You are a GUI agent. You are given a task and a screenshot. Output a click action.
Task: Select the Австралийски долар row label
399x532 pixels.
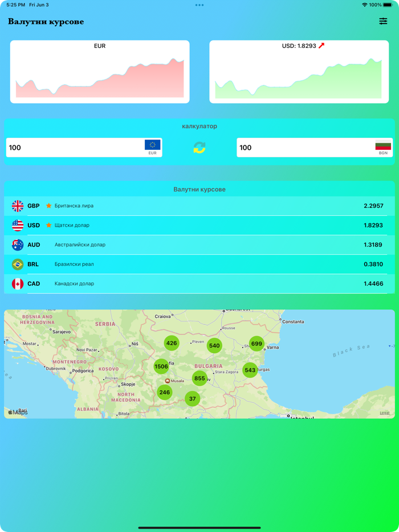(x=80, y=244)
